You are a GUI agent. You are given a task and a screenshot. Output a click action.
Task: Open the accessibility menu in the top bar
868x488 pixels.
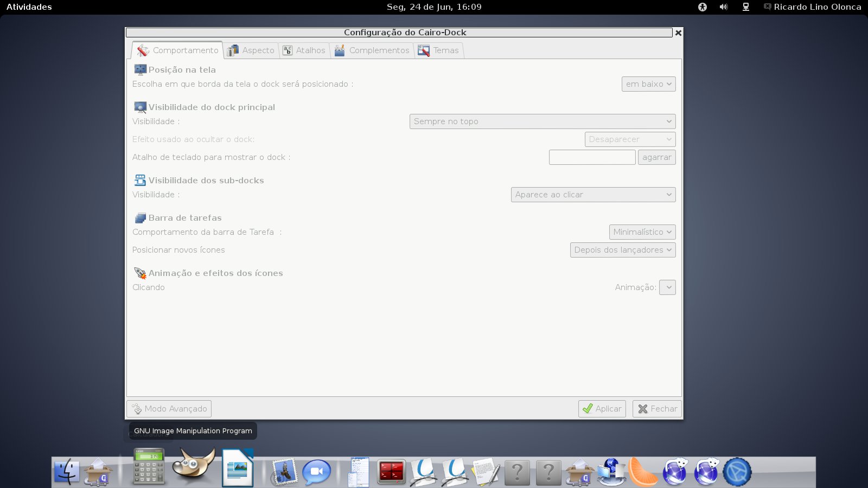pos(703,7)
